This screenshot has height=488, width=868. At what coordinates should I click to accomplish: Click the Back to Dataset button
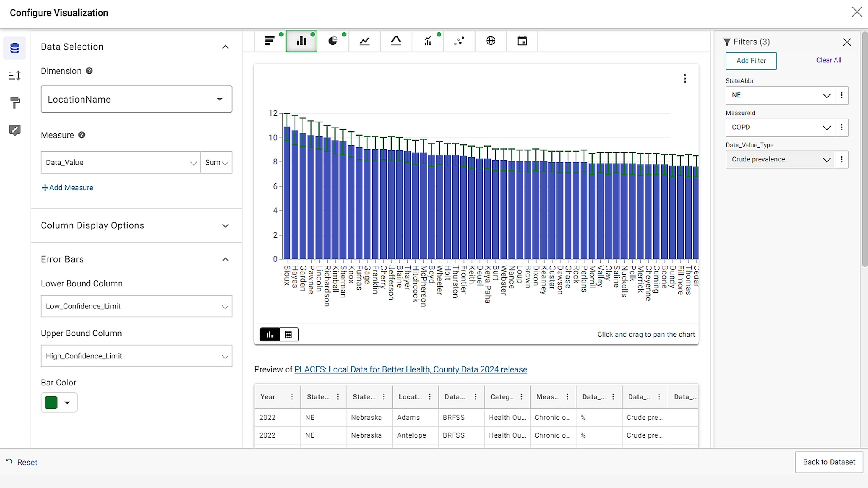(x=828, y=462)
